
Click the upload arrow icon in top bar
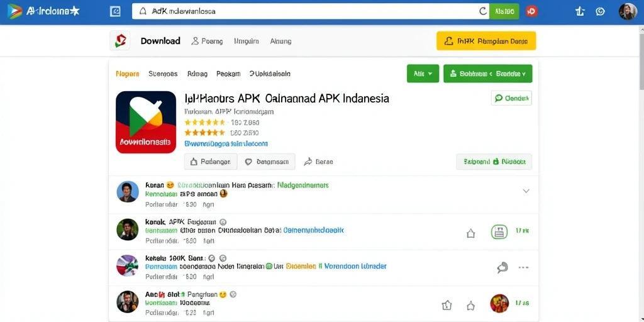pyautogui.click(x=579, y=11)
